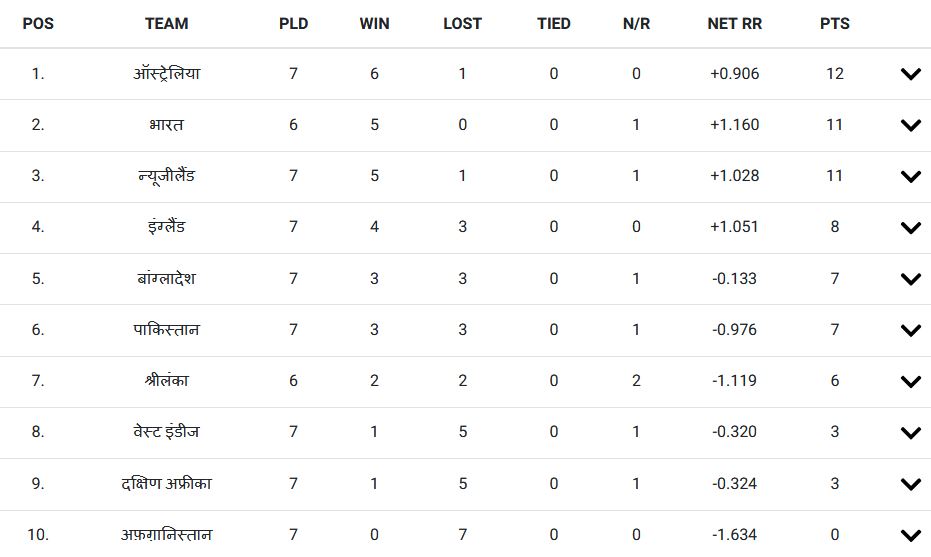This screenshot has width=931, height=557.
Task: Select the TEAM column header
Action: click(x=166, y=23)
